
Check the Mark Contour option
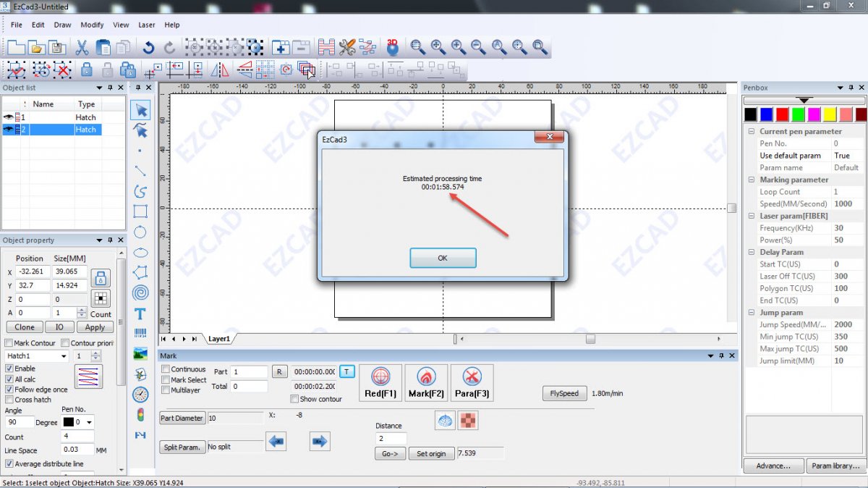(x=9, y=343)
